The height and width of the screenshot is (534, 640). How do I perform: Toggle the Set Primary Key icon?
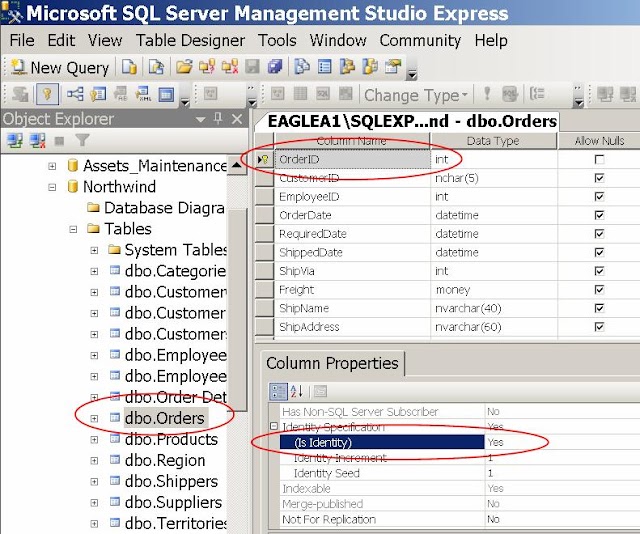coord(47,94)
